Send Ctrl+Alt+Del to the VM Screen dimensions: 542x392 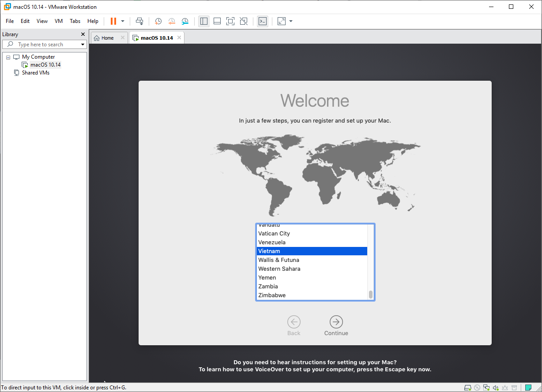[x=139, y=21]
